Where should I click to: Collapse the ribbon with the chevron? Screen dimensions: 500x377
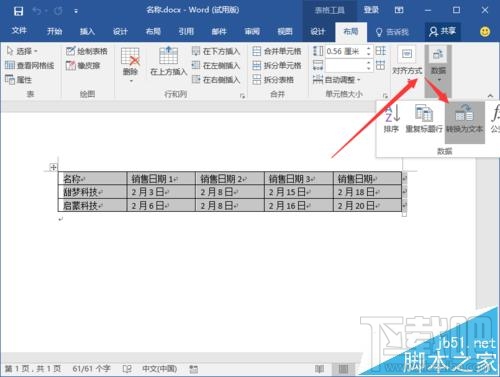490,96
